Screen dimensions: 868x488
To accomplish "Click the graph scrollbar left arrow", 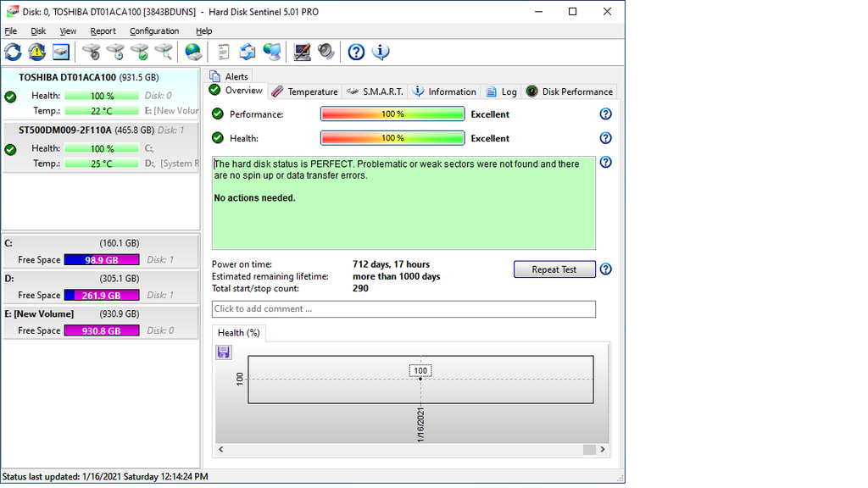I will point(221,449).
